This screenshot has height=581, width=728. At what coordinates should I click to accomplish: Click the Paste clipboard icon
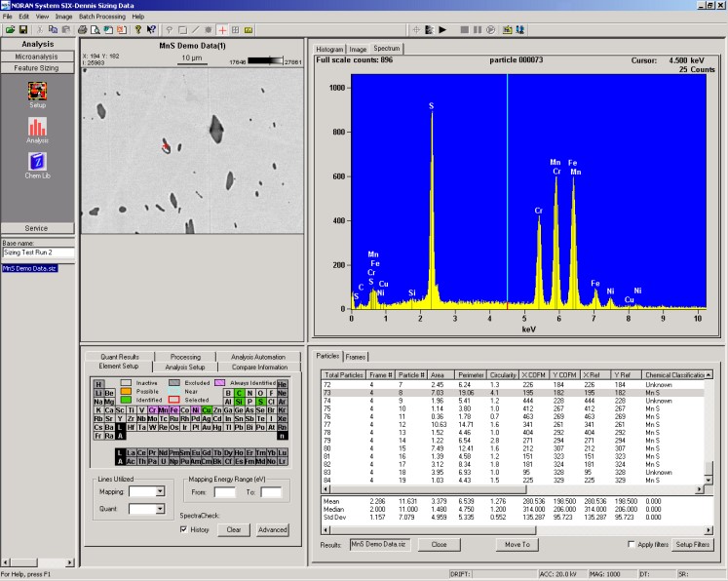66,29
